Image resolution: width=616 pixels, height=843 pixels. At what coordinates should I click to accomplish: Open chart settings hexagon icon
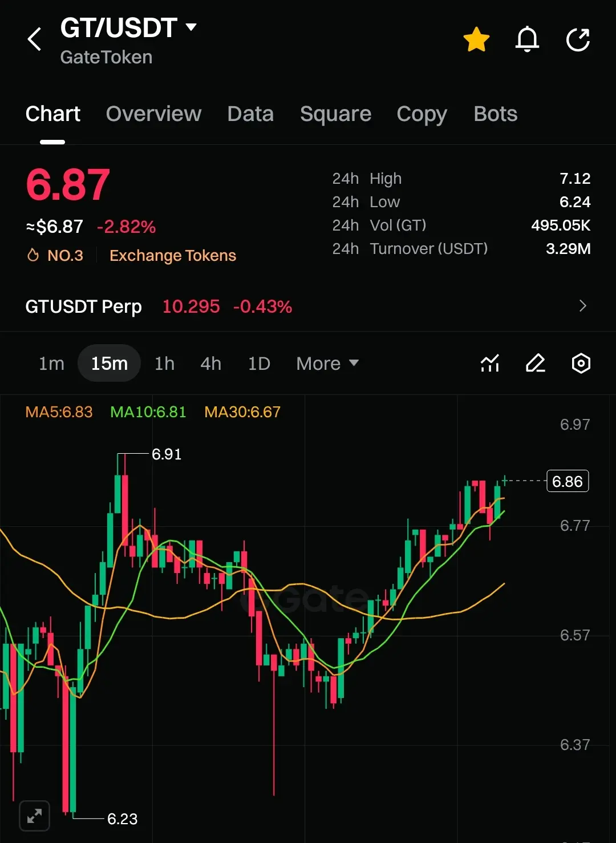(581, 364)
